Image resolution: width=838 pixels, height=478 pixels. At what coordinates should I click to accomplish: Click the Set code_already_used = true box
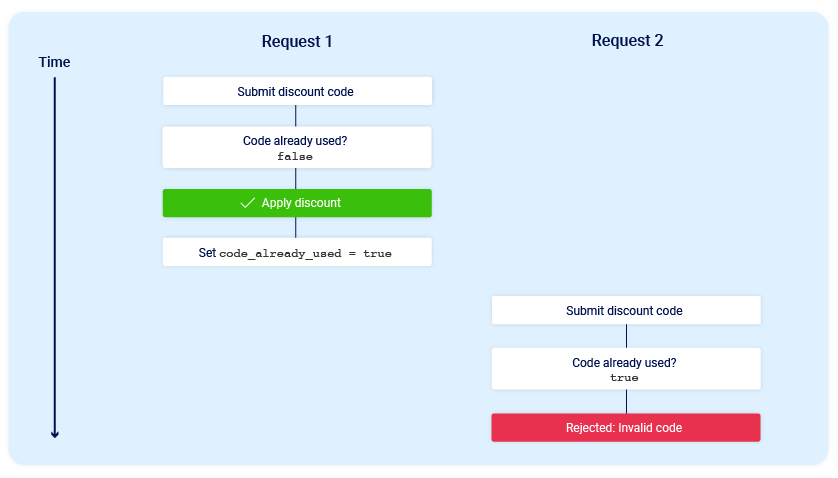297,252
